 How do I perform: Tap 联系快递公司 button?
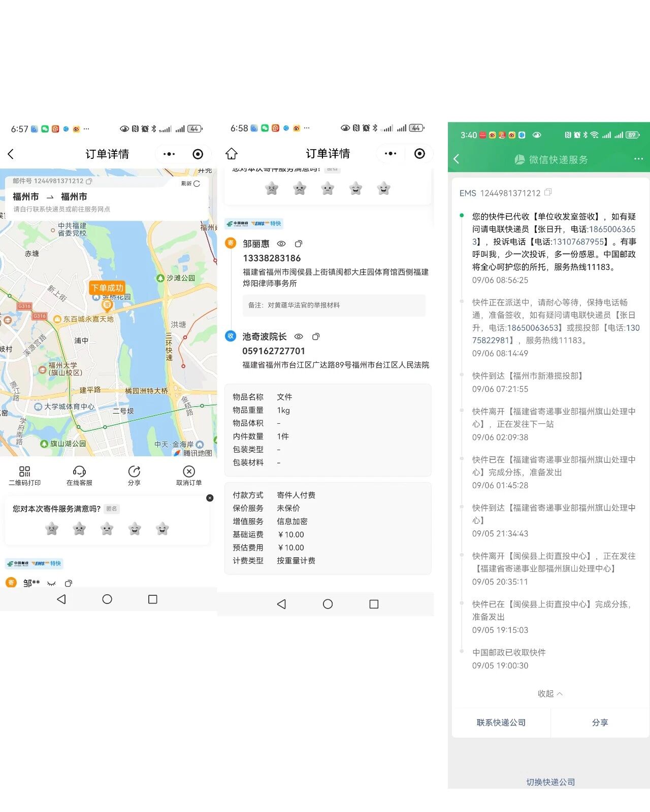[x=501, y=723]
